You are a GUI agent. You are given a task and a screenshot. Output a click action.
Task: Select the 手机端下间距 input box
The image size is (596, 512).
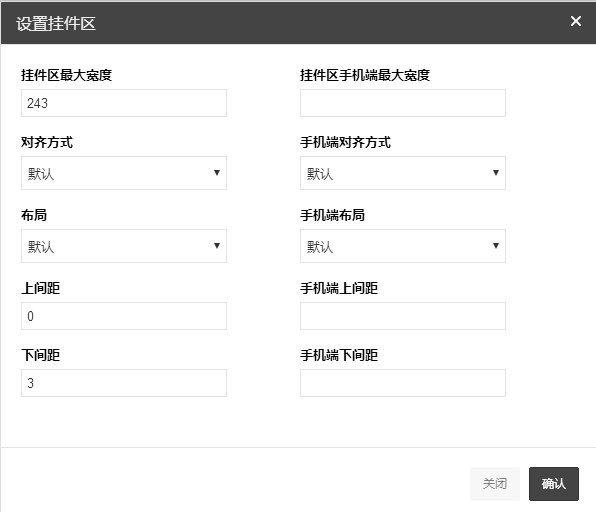[403, 383]
